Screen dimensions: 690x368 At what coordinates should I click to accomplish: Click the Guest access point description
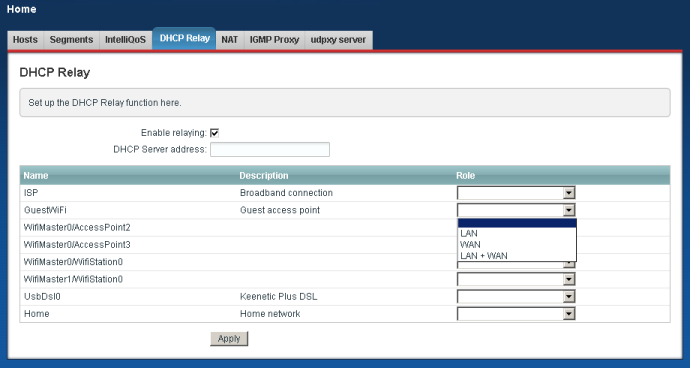280,210
